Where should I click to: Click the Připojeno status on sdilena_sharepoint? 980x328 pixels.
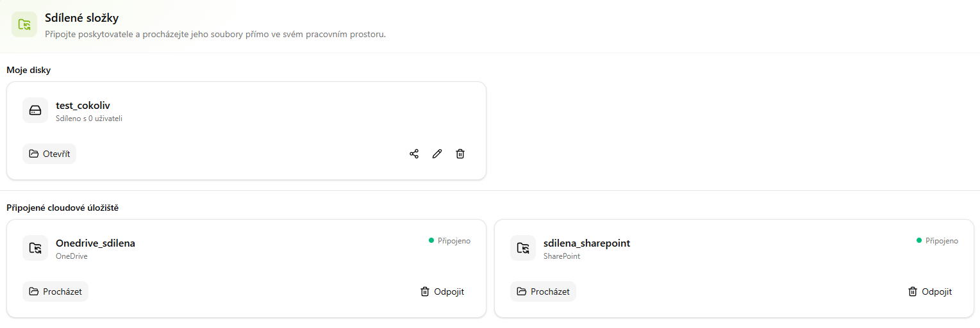coord(937,241)
